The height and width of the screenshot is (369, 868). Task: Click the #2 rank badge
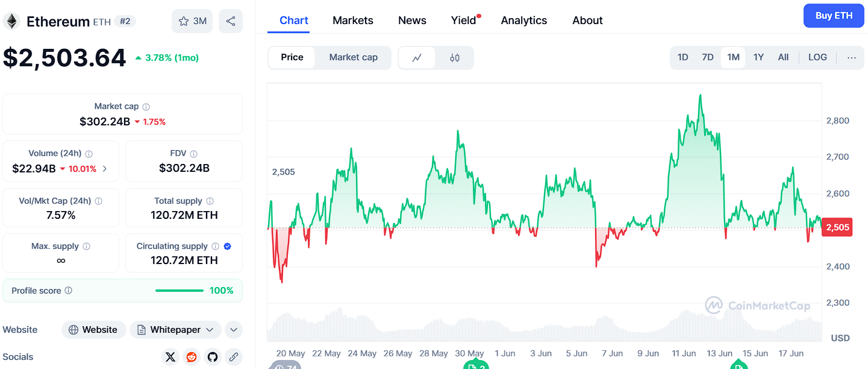125,22
